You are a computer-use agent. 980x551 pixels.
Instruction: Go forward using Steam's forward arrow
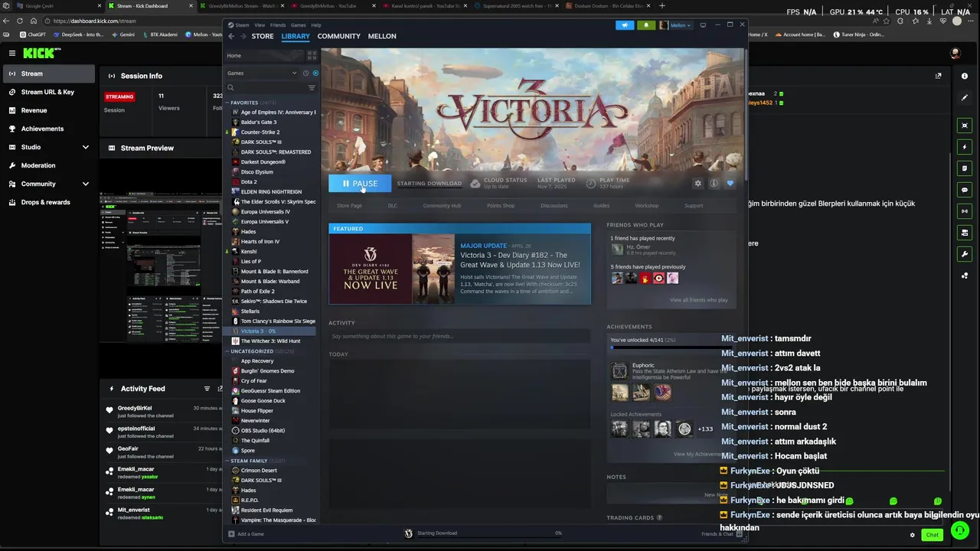click(x=243, y=36)
